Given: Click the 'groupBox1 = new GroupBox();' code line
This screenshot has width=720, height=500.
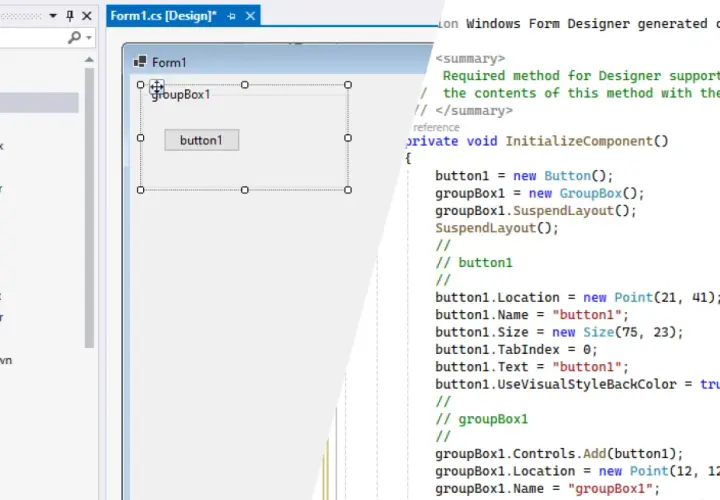Looking at the screenshot, I should [540, 193].
